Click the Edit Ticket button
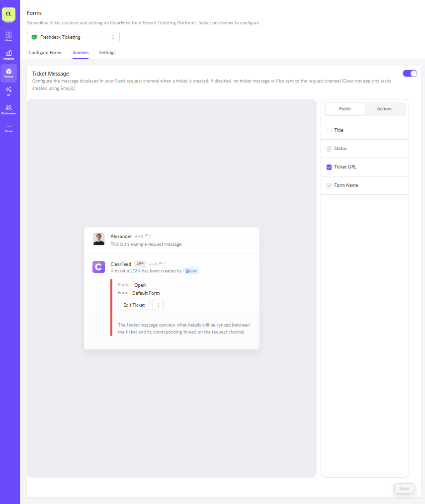The image size is (425, 504). 134,305
